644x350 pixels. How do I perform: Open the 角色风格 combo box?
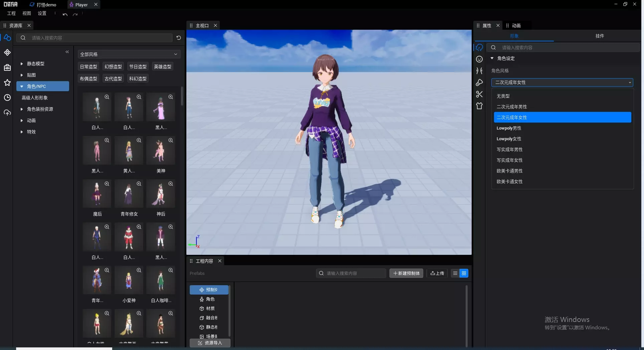click(562, 82)
